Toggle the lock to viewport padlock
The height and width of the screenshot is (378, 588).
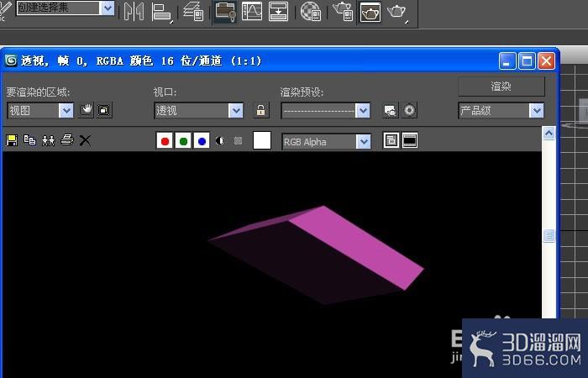261,110
